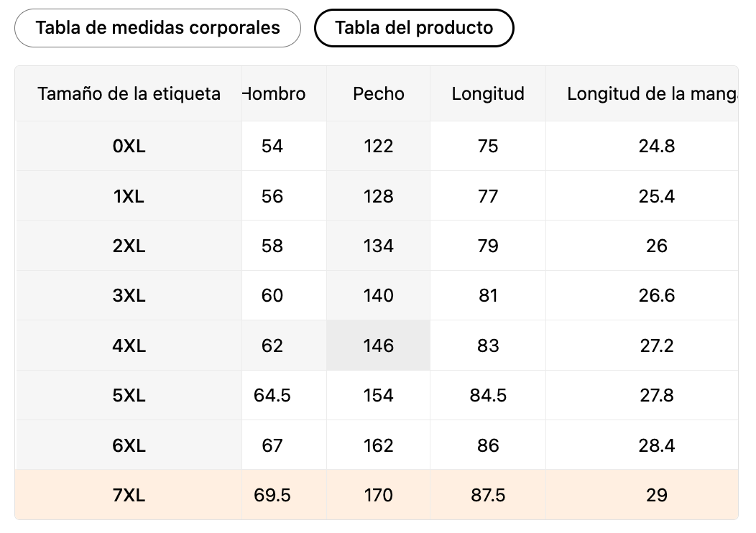The width and height of the screenshot is (756, 533).
Task: Click the highlighted 146 chest cell
Action: (378, 346)
